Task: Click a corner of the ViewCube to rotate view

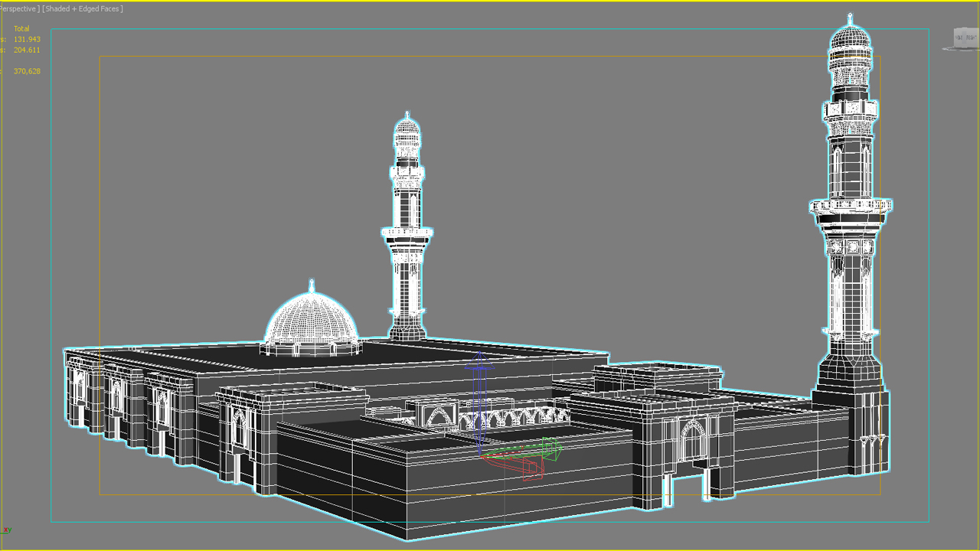Action: coord(955,28)
